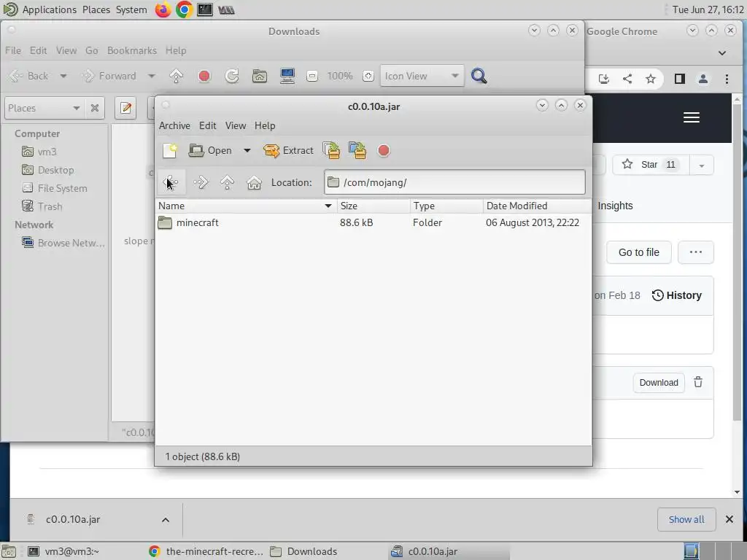The width and height of the screenshot is (747, 560).
Task: Select the minecraft folder row
Action: pyautogui.click(x=373, y=222)
